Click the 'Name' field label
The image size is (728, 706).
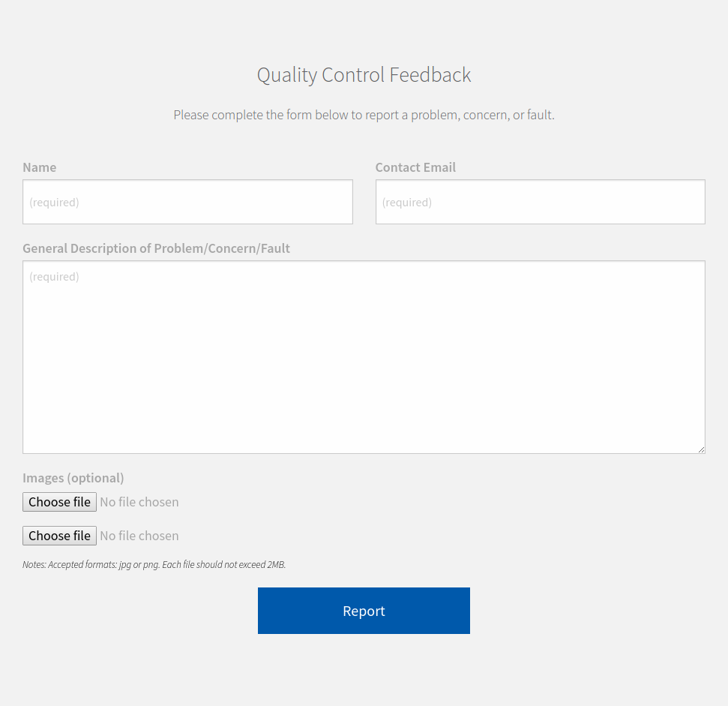(x=39, y=167)
